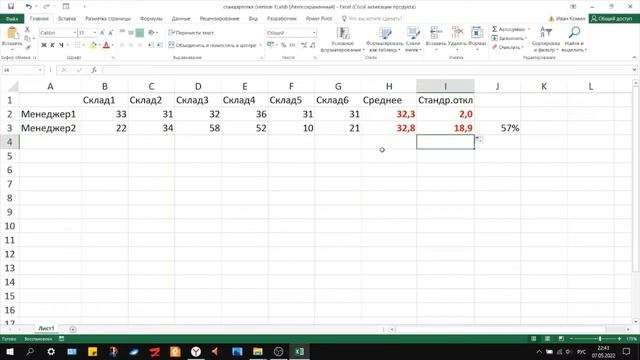The image size is (640, 360).
Task: Adjust the zoom slider
Action: [x=600, y=339]
